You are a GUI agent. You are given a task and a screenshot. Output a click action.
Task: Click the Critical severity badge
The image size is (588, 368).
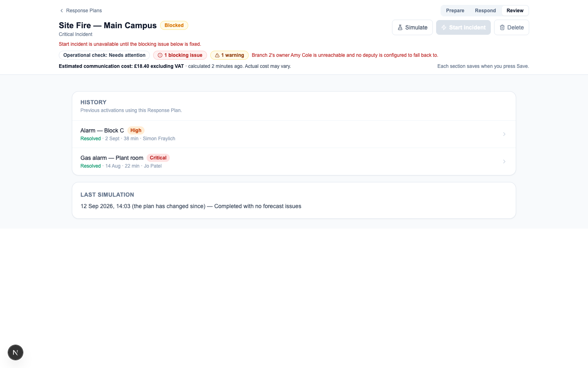point(158,158)
